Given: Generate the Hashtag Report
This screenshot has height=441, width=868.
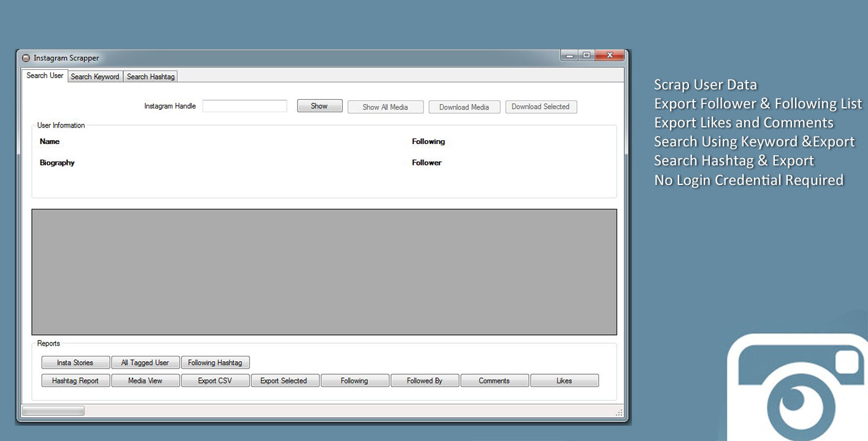Looking at the screenshot, I should [x=75, y=380].
